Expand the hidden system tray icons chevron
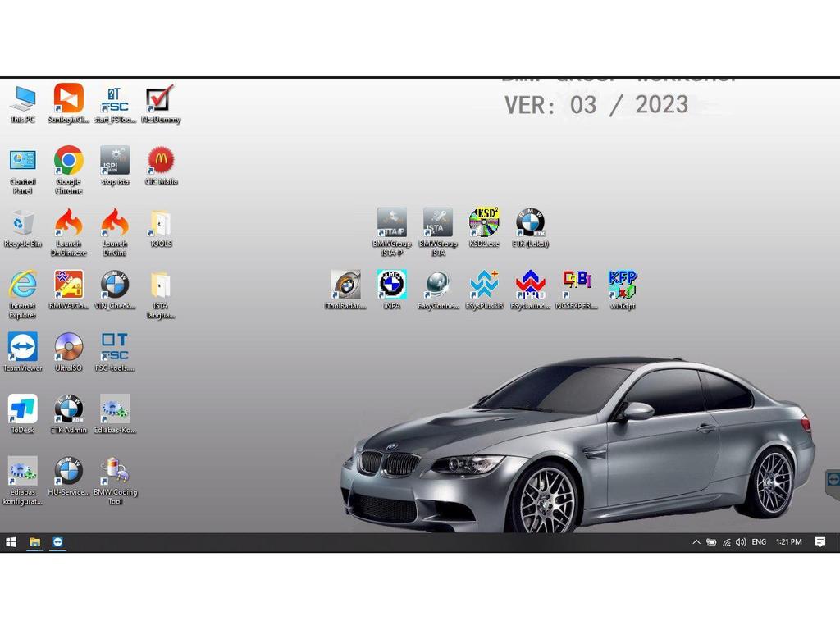 [696, 542]
